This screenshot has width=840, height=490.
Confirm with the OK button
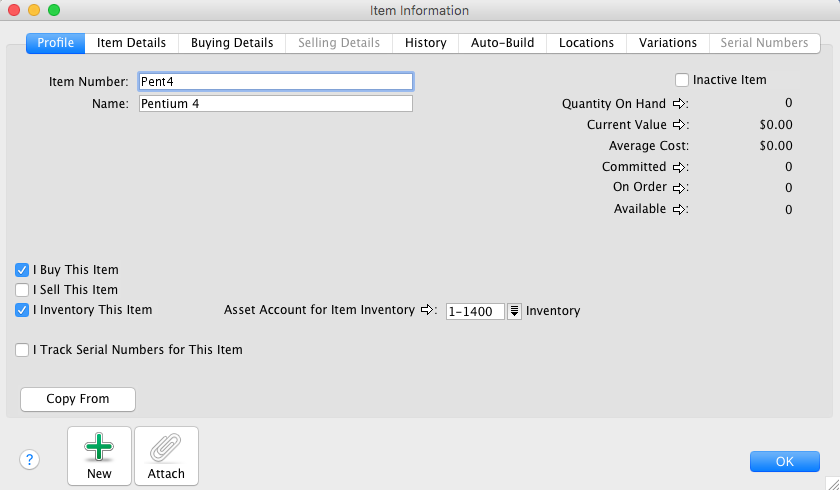click(x=784, y=461)
